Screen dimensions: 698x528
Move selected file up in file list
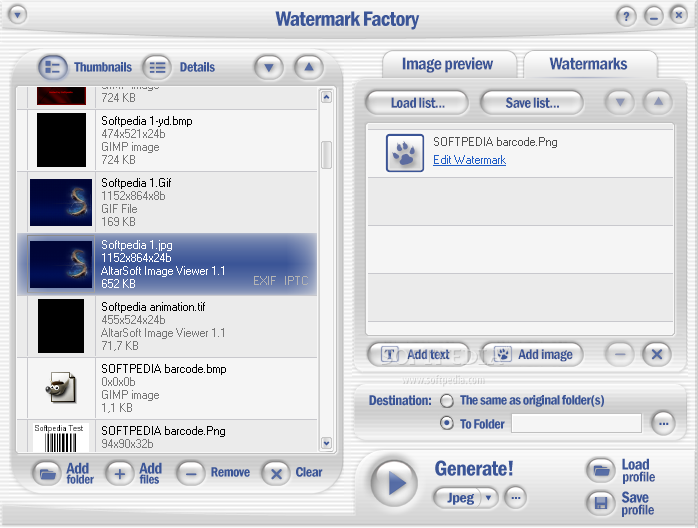click(308, 68)
